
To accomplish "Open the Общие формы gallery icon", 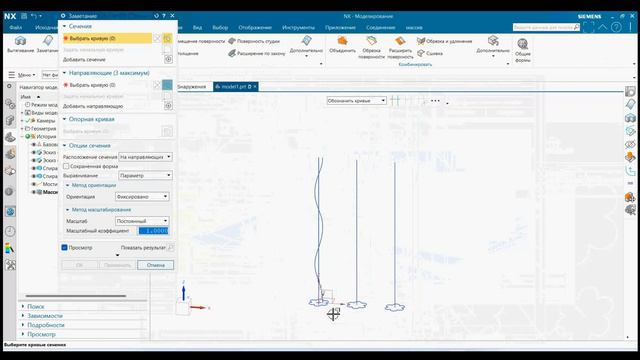I will (x=522, y=44).
